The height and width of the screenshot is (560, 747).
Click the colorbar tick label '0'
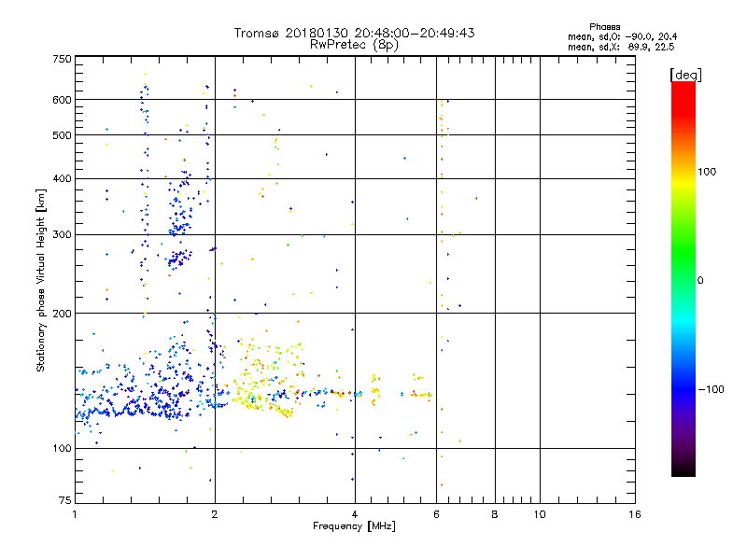pos(699,281)
